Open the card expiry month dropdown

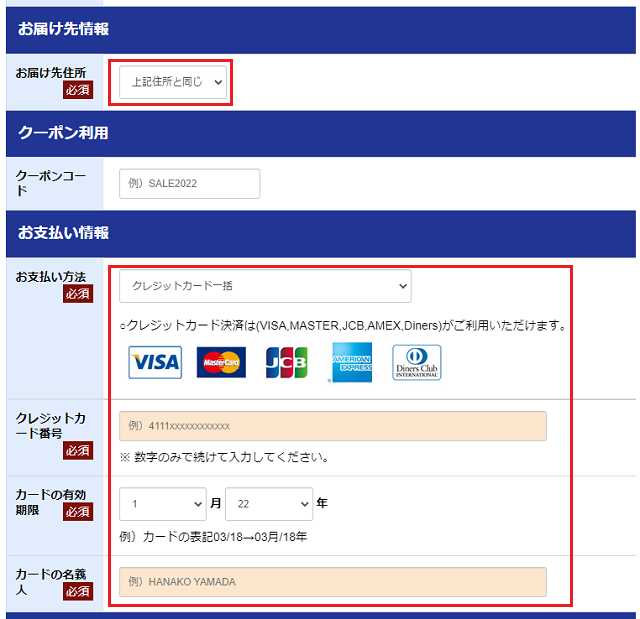pos(163,504)
